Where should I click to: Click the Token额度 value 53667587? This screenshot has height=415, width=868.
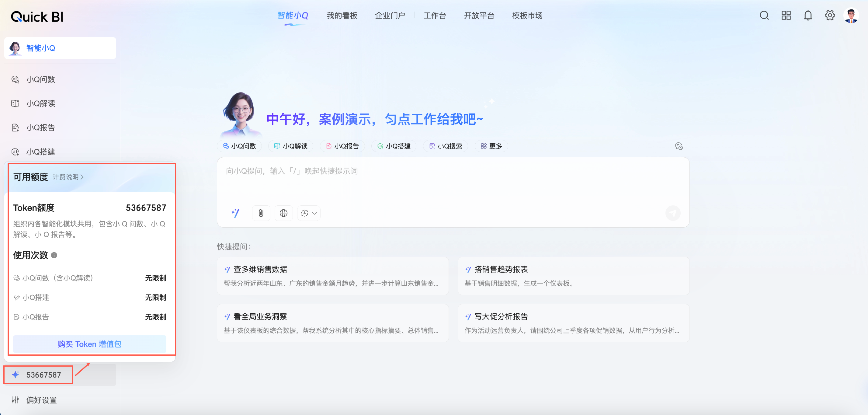point(146,208)
